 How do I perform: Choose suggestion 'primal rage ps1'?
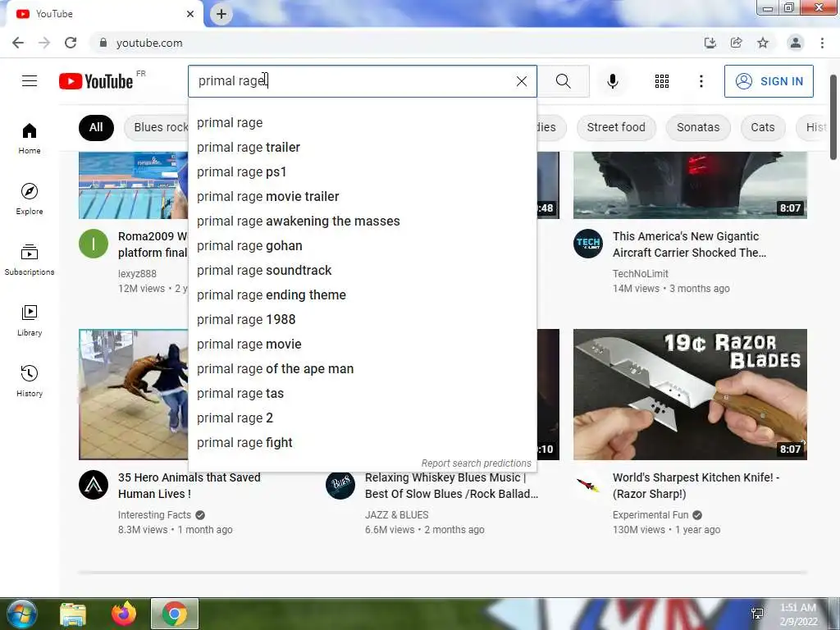click(x=363, y=172)
